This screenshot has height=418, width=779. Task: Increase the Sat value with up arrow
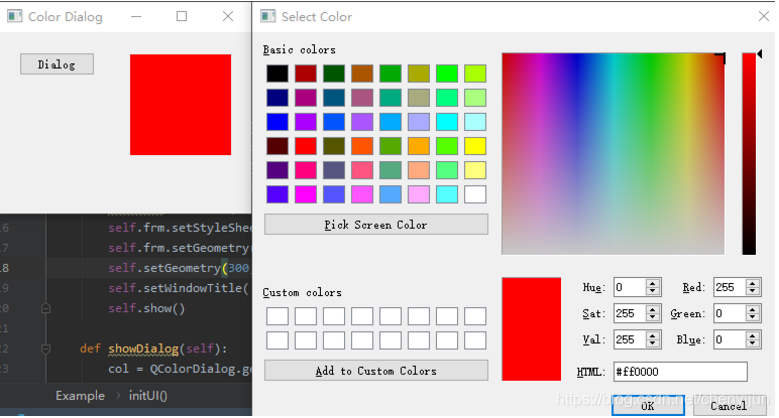(x=653, y=309)
